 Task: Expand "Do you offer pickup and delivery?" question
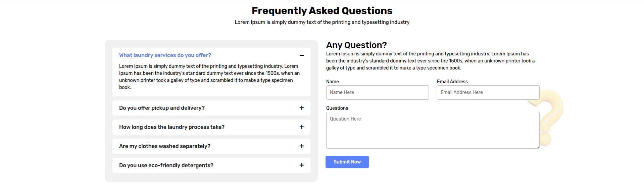coord(162,108)
